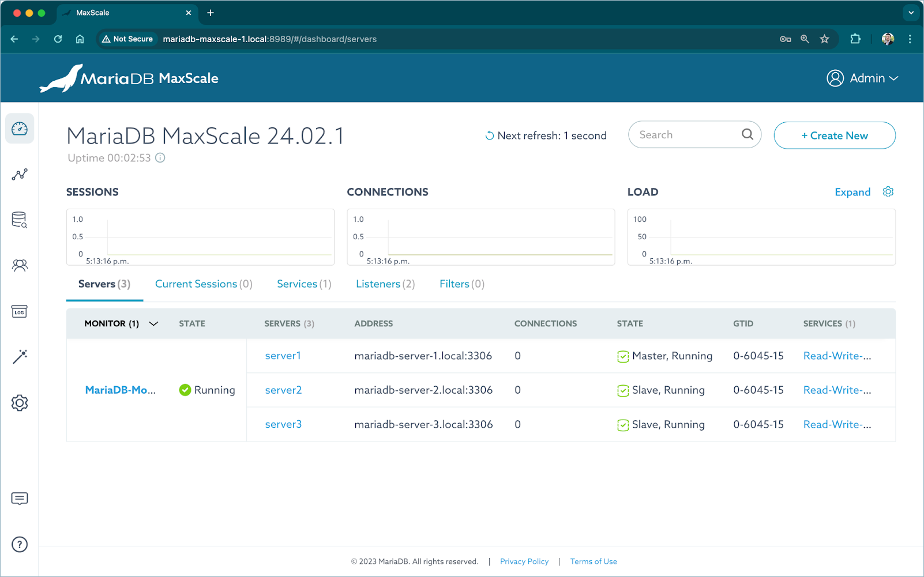Select the Visualization icon in the sidebar
Screen dimensions: 924x577
tap(20, 174)
